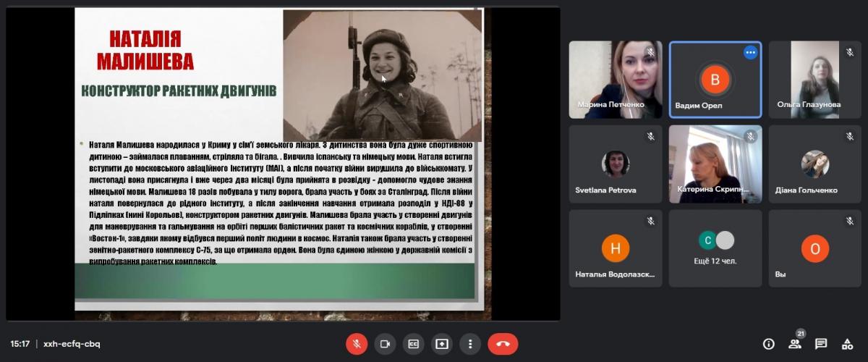
Task: Click the muted mic icon on Діана Гольченко's tile
Action: 850,136
